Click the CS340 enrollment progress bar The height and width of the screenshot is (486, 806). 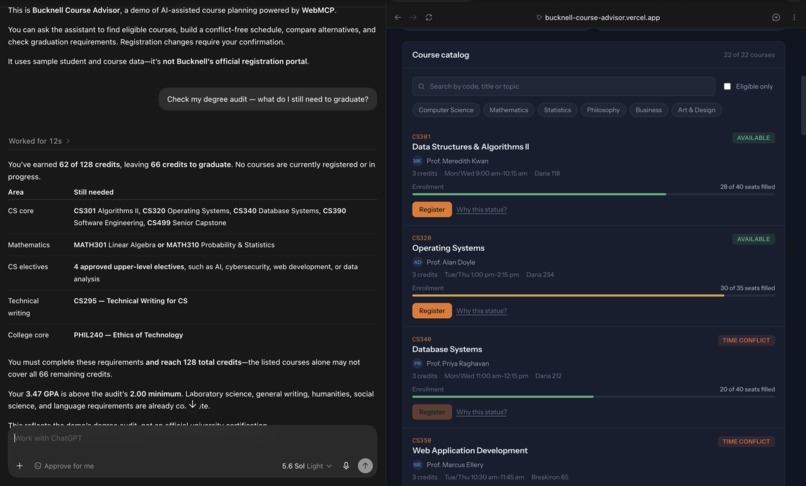[x=593, y=397]
